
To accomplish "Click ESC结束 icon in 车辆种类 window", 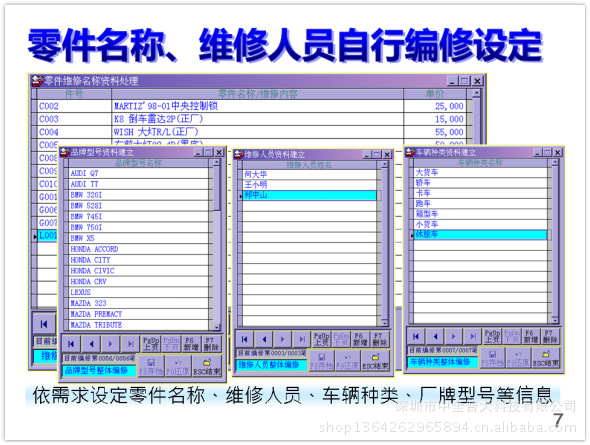I will (x=546, y=358).
